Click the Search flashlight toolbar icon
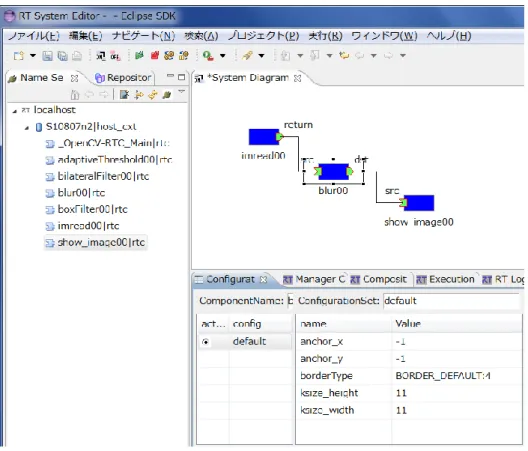This screenshot has width=528, height=451. pos(248,56)
